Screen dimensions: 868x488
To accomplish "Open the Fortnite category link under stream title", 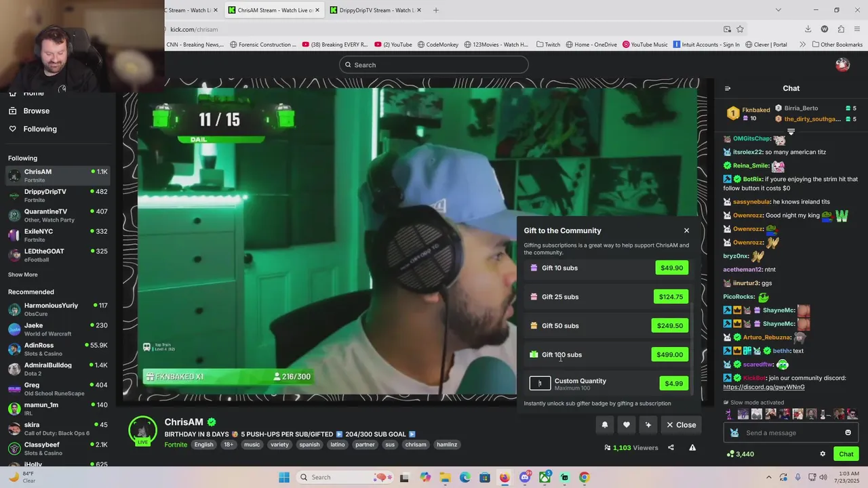I will click(176, 445).
